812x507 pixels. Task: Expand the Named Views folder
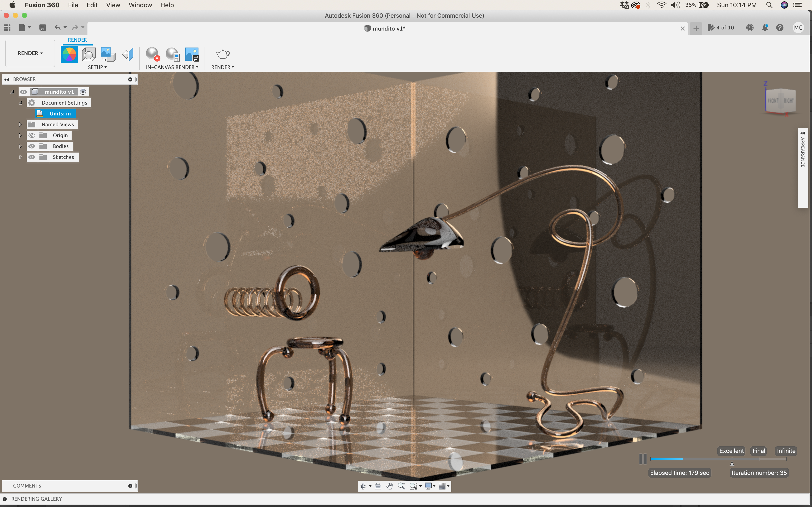click(20, 124)
